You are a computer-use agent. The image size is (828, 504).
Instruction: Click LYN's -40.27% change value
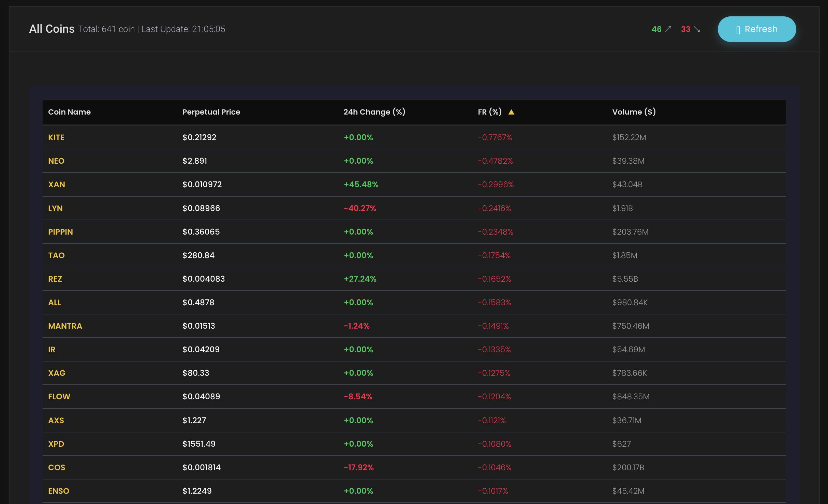[360, 208]
